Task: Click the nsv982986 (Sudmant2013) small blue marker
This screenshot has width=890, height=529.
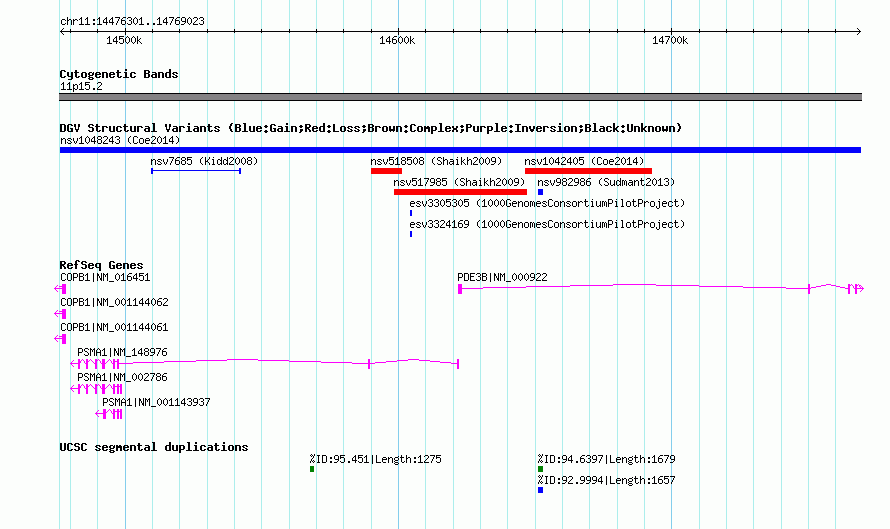Action: pos(540,192)
